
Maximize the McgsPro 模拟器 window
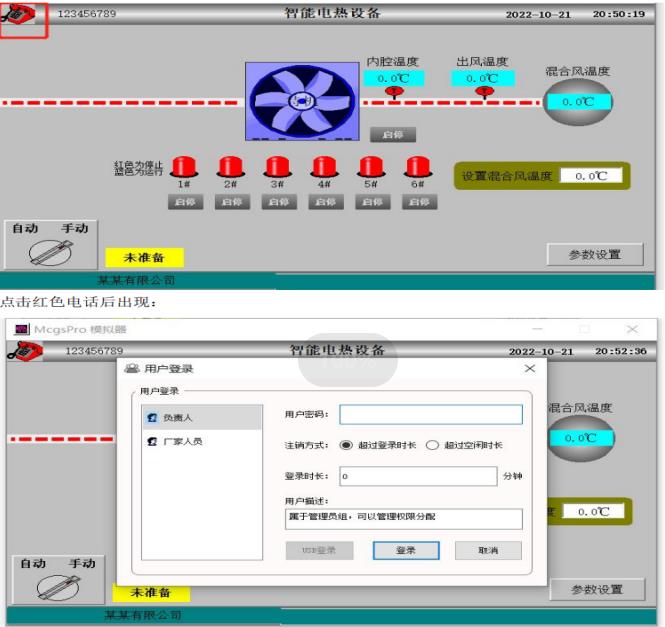(585, 329)
